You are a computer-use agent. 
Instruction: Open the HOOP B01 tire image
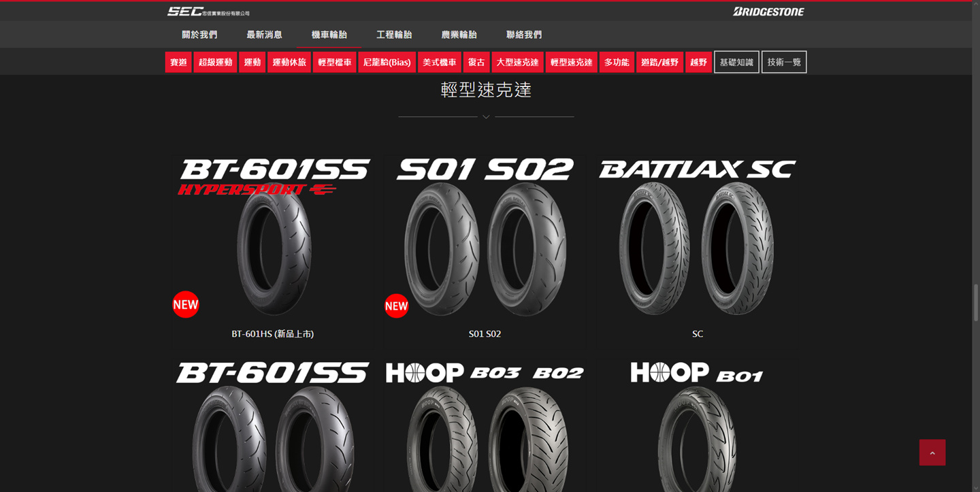pyautogui.click(x=698, y=425)
